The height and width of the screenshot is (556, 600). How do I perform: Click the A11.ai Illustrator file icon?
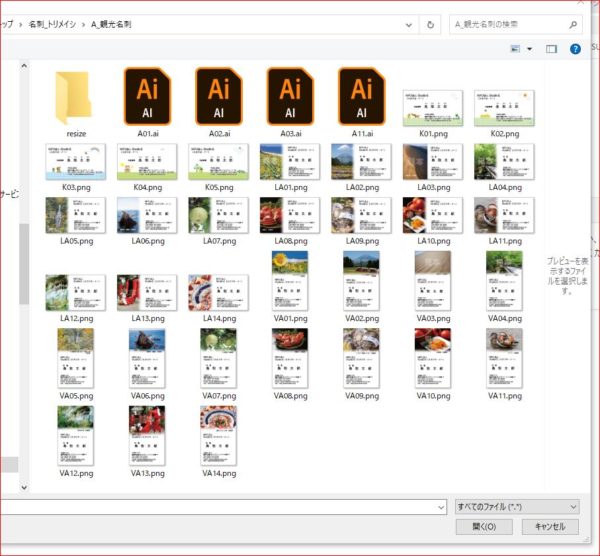click(x=362, y=97)
